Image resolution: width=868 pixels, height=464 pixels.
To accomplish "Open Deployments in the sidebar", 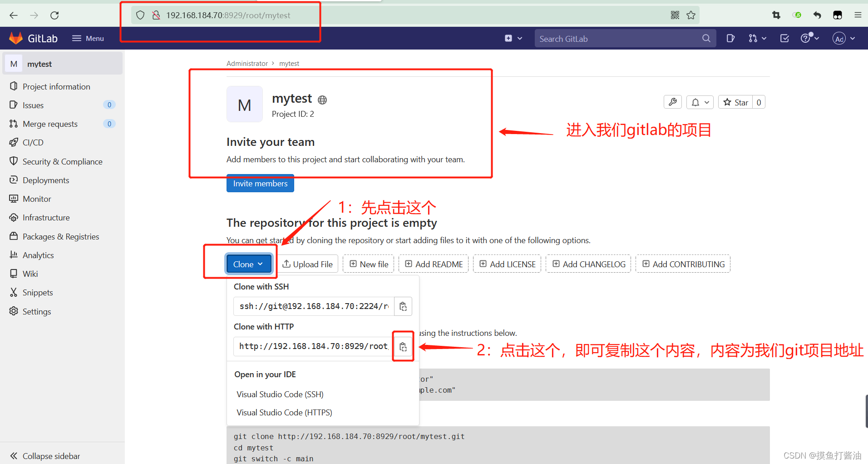I will click(x=46, y=180).
